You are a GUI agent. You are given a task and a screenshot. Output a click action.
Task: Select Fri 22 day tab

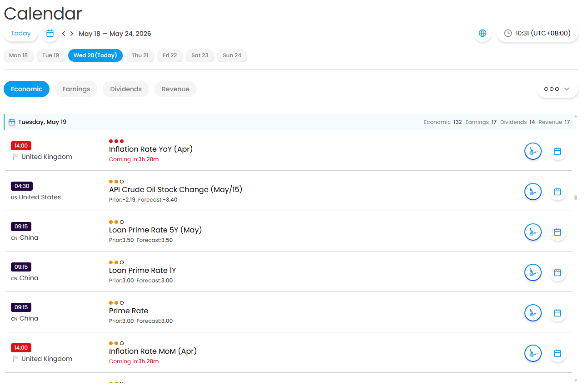(170, 55)
